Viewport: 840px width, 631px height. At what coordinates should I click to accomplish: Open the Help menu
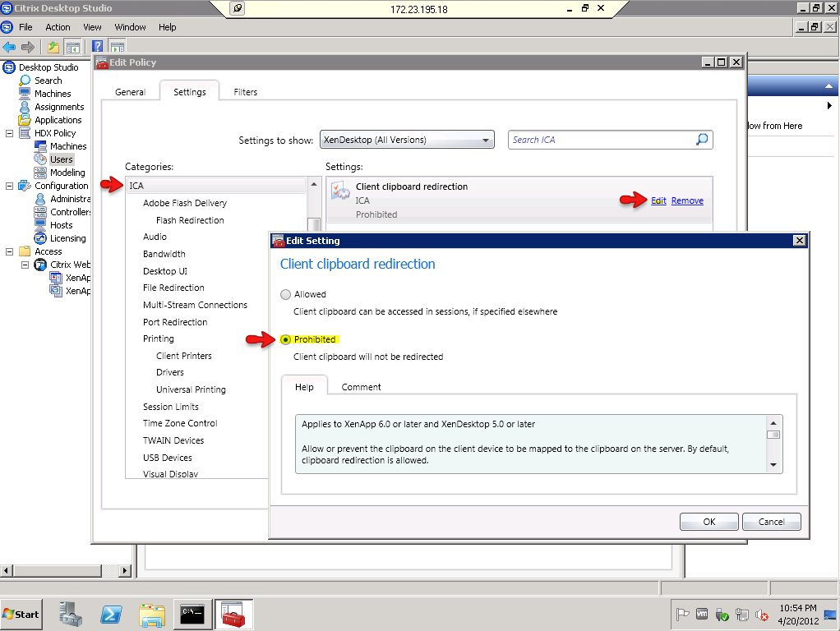click(167, 27)
